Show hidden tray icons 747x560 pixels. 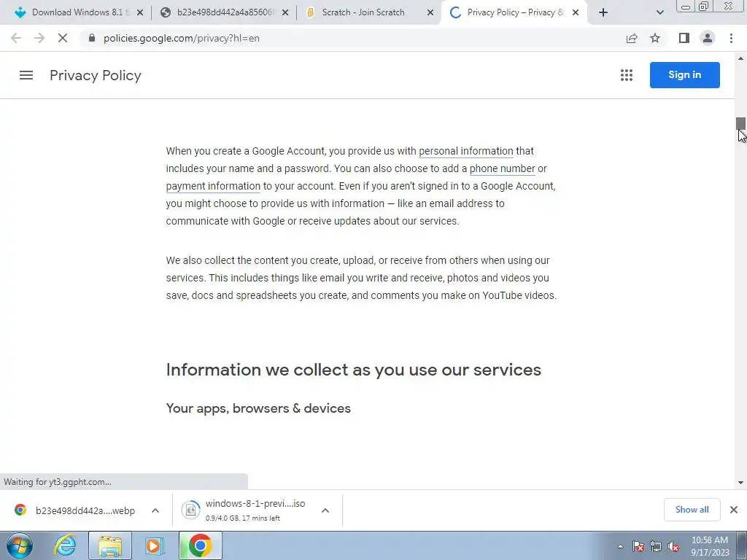[x=620, y=546]
